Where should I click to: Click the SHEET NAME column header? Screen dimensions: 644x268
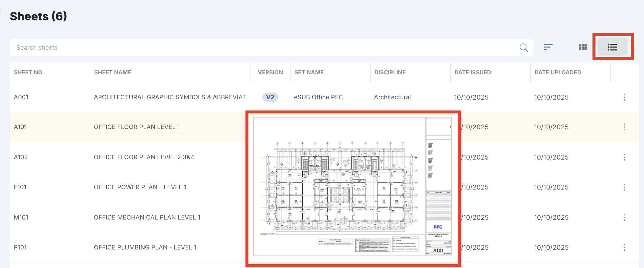point(113,72)
